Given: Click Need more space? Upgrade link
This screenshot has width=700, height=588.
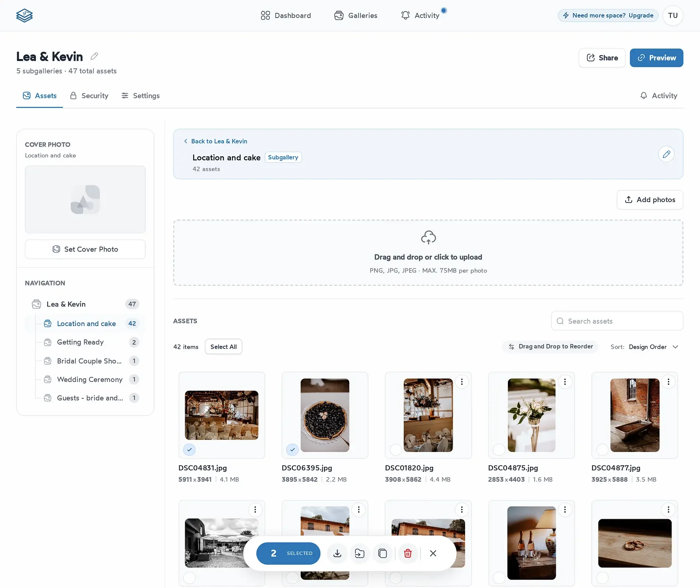Looking at the screenshot, I should [608, 16].
